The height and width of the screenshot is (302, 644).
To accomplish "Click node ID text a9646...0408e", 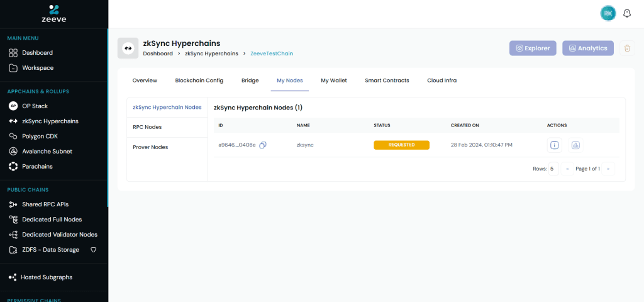I will click(237, 145).
